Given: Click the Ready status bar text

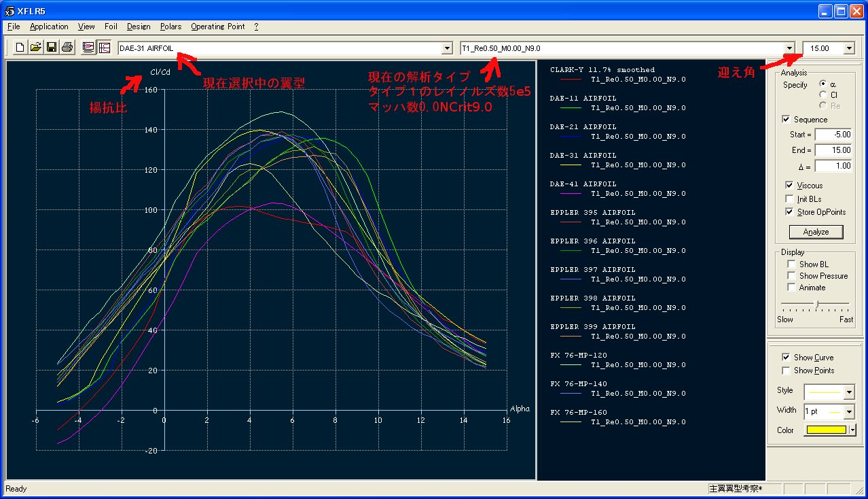Looking at the screenshot, I should click(x=16, y=489).
